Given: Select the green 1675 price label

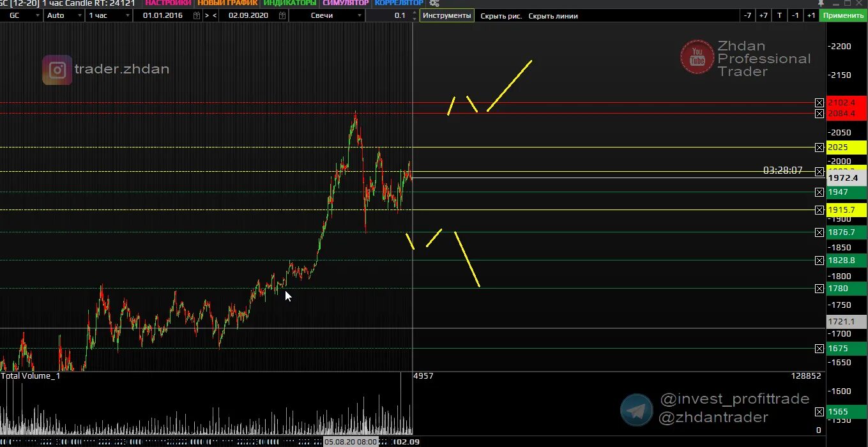Looking at the screenshot, I should coord(846,349).
